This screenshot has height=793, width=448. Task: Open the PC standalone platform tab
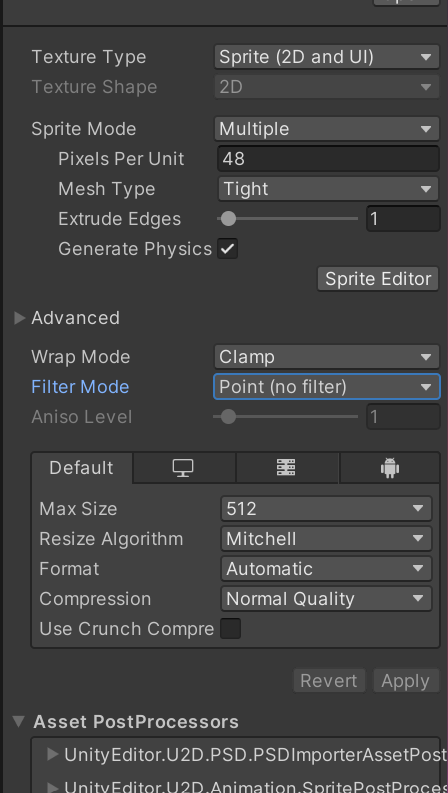[x=184, y=468]
